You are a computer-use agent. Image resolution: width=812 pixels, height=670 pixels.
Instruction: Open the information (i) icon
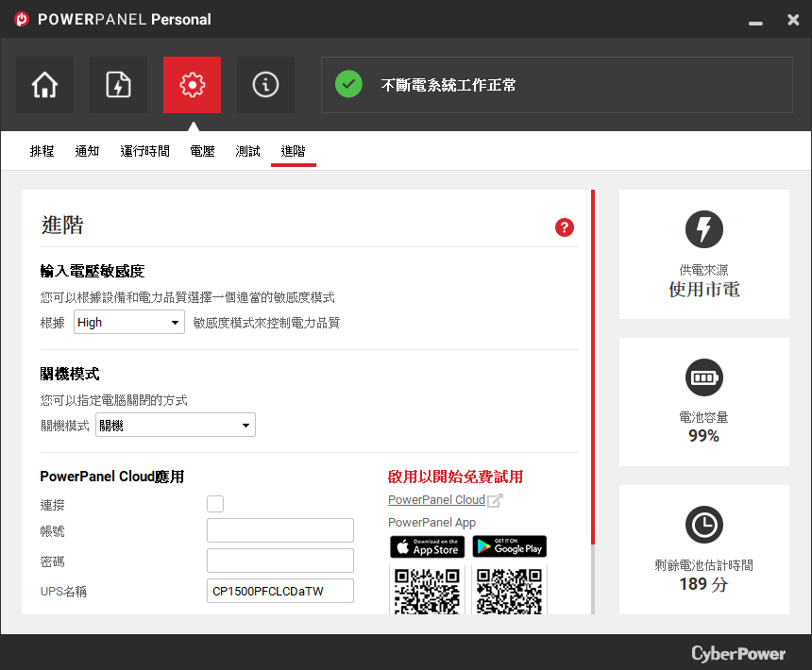[265, 85]
